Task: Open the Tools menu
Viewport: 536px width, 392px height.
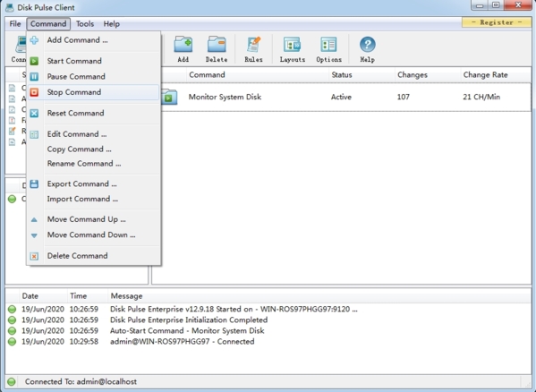Action: pos(85,24)
